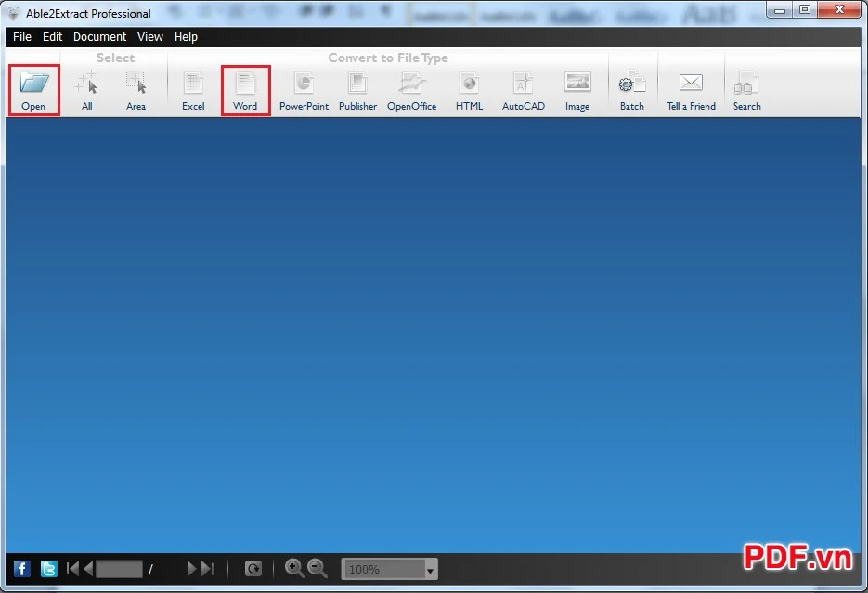Convert to HTML file type
The height and width of the screenshot is (593, 868).
tap(470, 90)
